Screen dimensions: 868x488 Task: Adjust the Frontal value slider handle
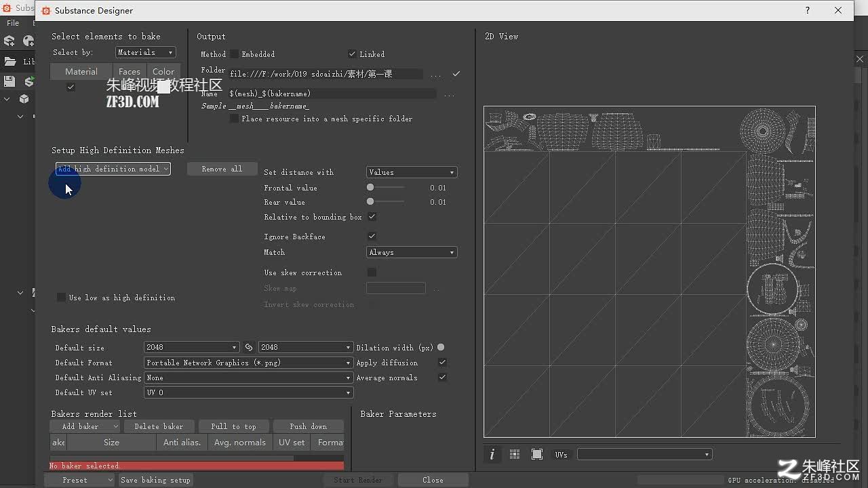tap(370, 187)
